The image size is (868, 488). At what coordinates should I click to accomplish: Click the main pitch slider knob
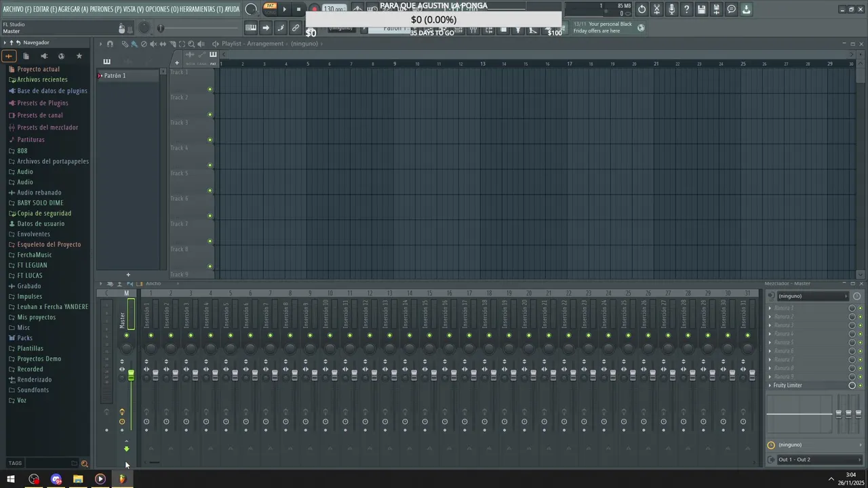tap(161, 28)
